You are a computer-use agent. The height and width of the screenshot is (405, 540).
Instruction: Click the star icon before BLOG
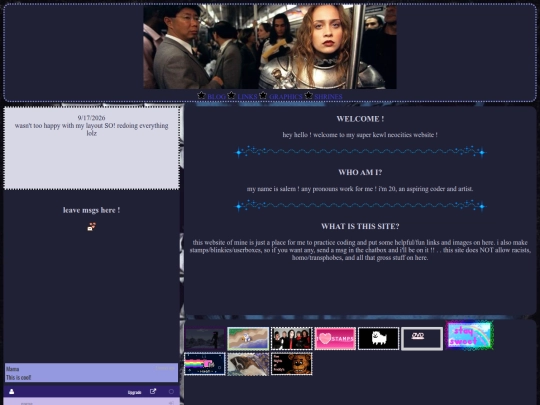[x=201, y=95]
